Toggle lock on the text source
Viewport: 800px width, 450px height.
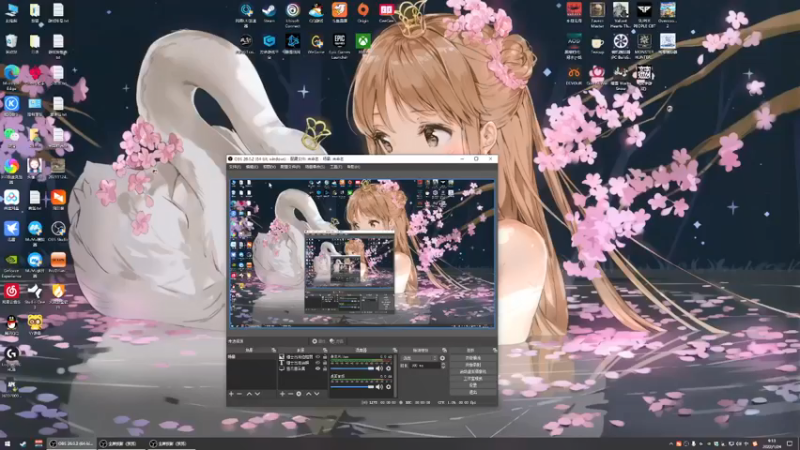[325, 363]
